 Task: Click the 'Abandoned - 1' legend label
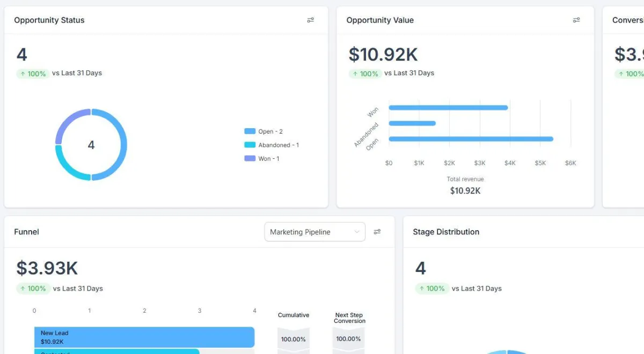click(279, 145)
